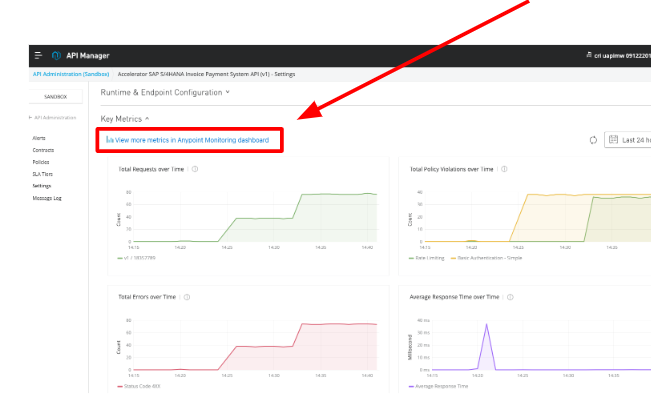Viewport: 651px width, 395px height.
Task: Click the crl uapimw account name
Action: [x=622, y=55]
